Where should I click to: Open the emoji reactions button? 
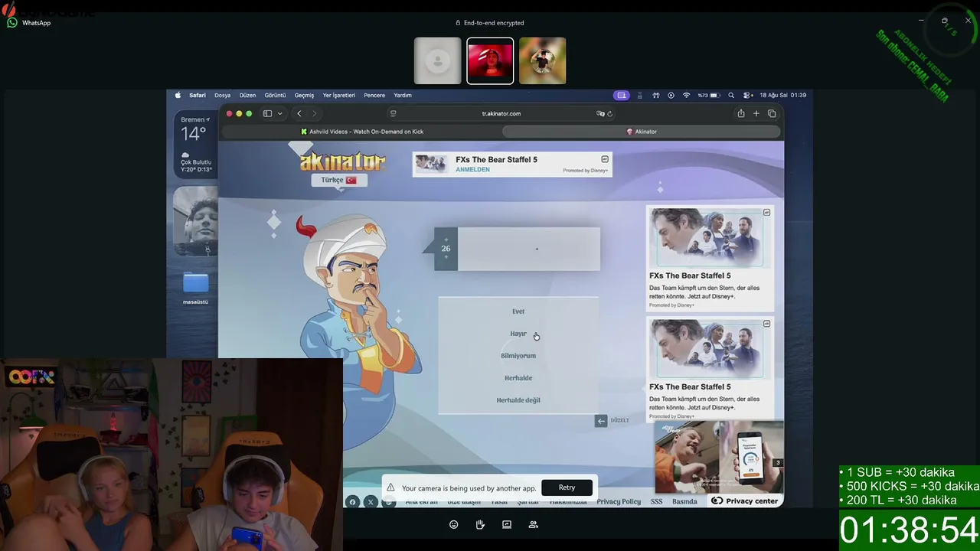[454, 525]
